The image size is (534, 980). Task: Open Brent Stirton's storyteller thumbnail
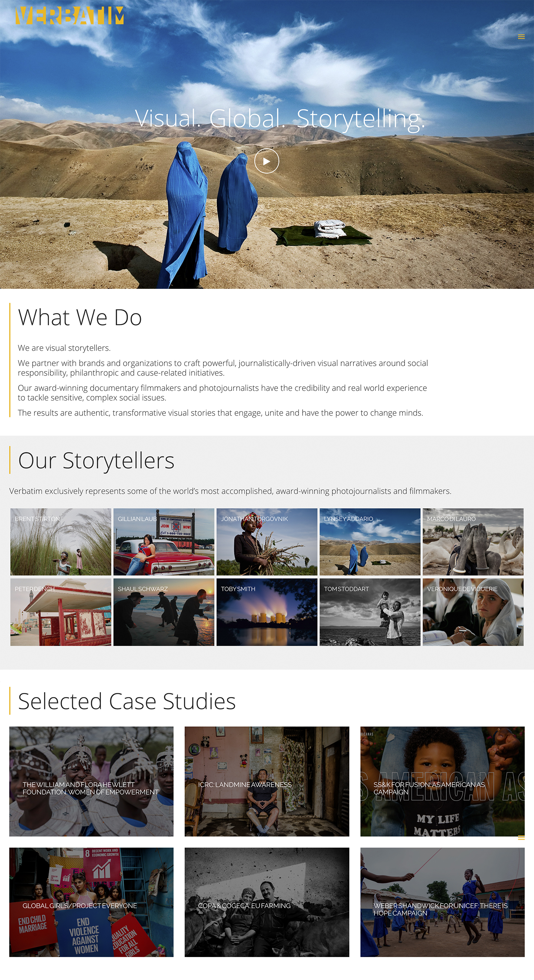pyautogui.click(x=61, y=542)
